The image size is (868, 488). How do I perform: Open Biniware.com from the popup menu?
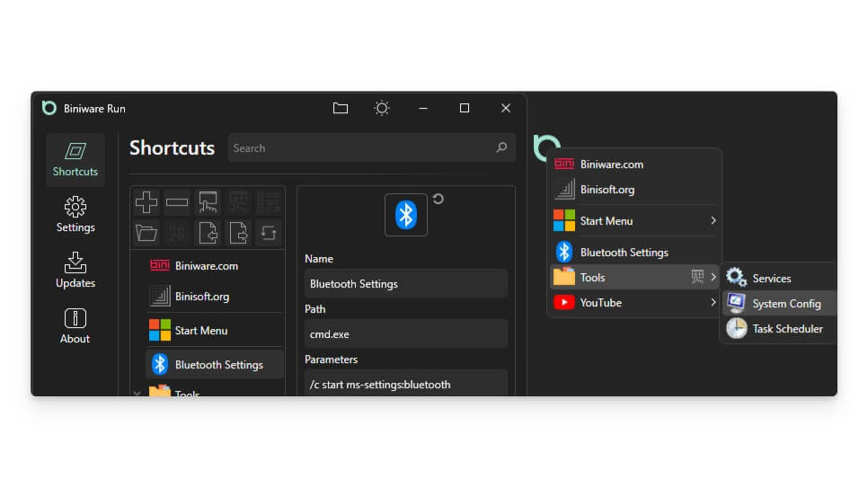coord(634,164)
